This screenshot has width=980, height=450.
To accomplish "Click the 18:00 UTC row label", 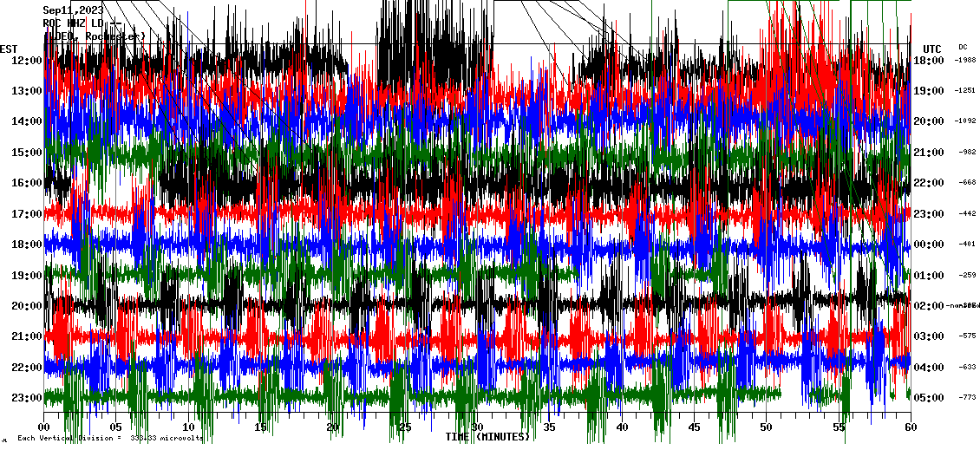I will 928,61.
